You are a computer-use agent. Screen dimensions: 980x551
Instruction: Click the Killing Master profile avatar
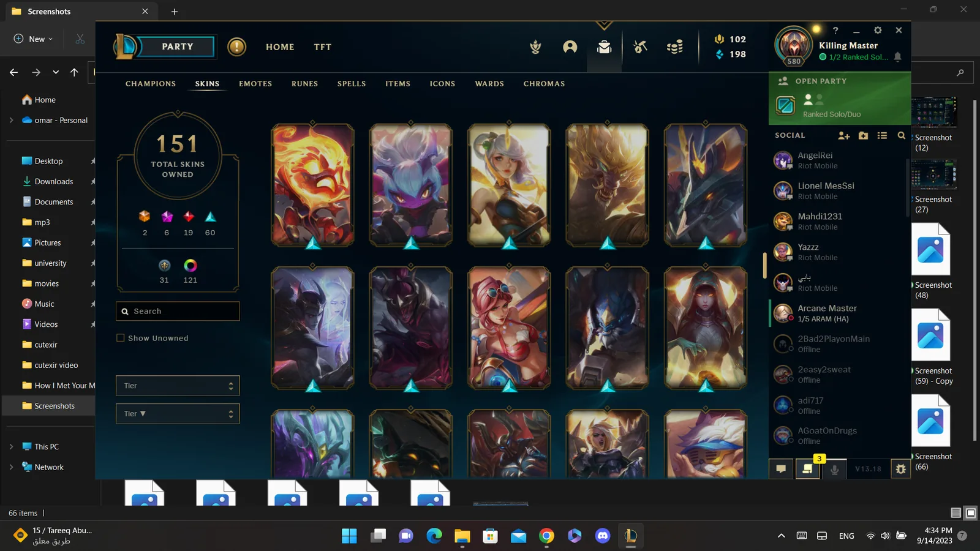point(794,45)
